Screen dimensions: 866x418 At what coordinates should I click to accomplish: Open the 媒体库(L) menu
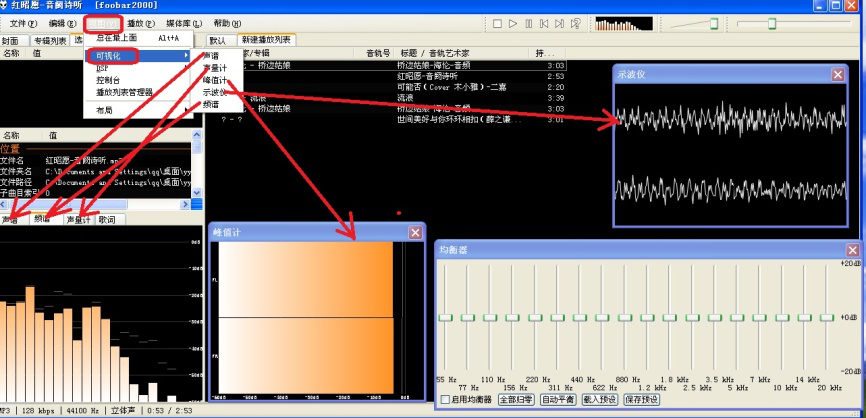(x=183, y=23)
